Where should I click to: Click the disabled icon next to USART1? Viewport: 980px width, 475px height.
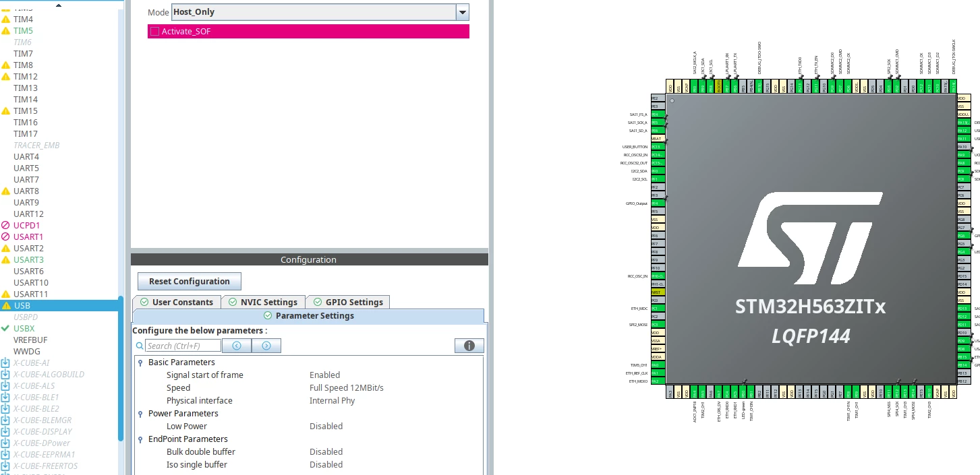tap(6, 236)
